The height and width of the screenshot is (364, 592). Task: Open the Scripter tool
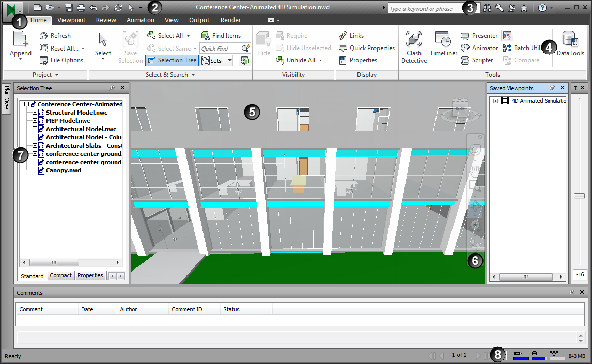(477, 60)
